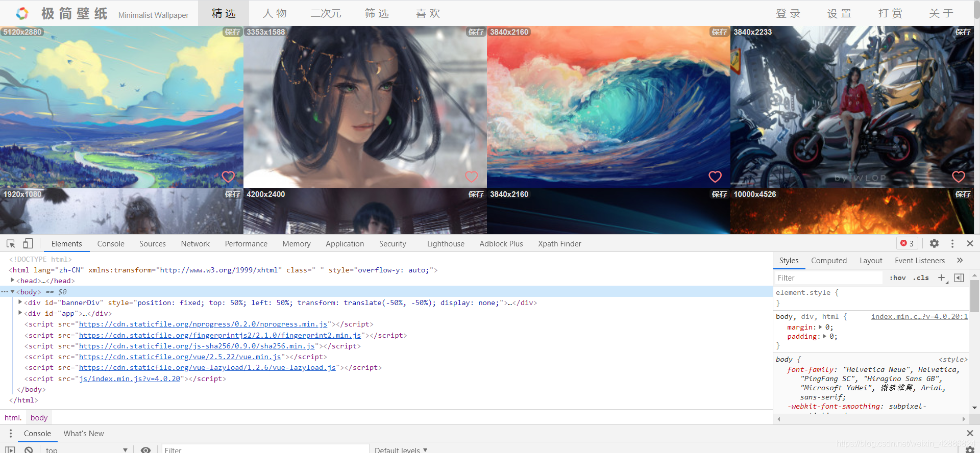Screen dimensions: 980x453
Task: Select the 喜欢 navigation menu item
Action: (x=428, y=13)
